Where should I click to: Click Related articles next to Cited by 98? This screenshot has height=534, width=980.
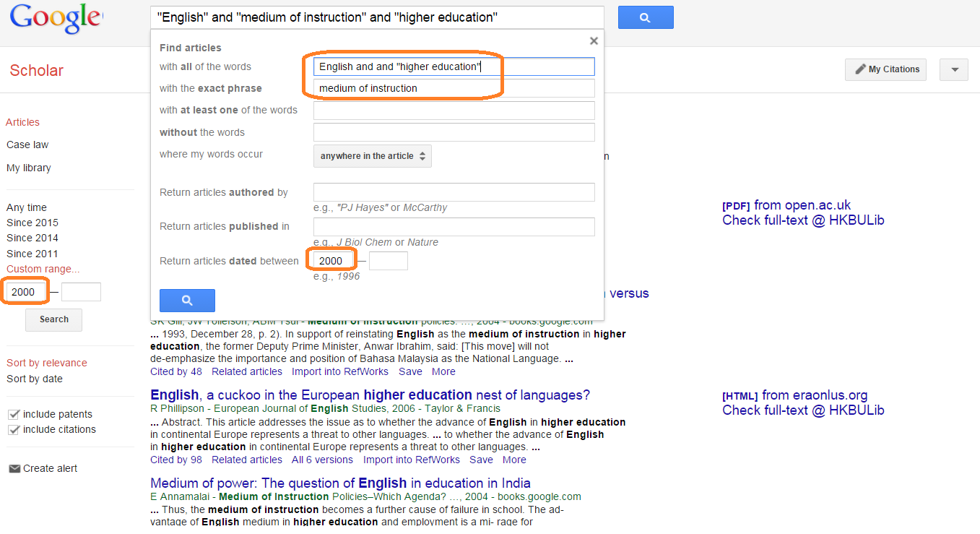click(247, 460)
